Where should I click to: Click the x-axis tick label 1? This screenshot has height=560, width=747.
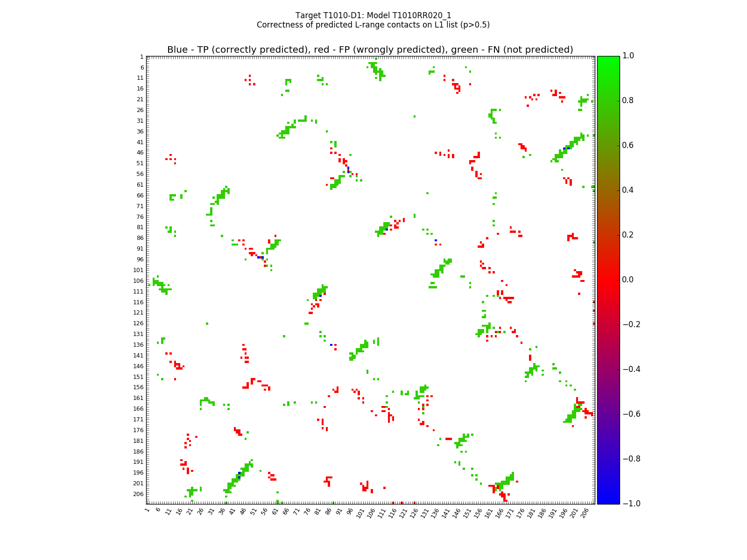click(147, 510)
